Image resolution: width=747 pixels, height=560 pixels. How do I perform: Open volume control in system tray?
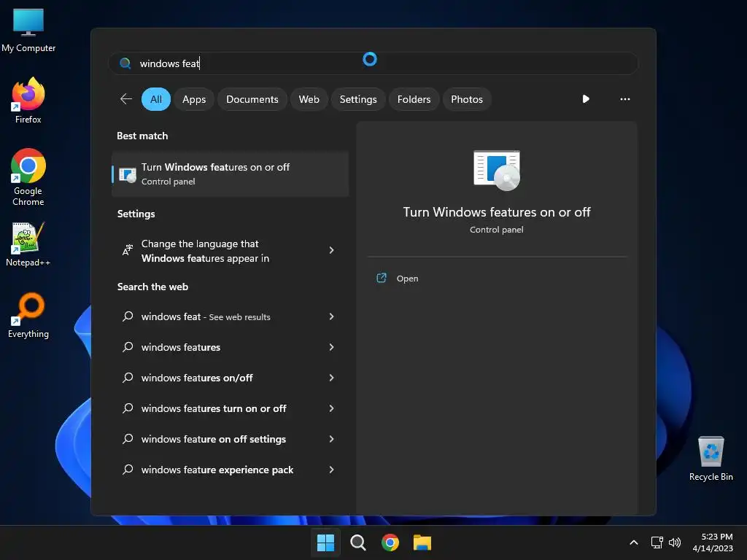(675, 542)
